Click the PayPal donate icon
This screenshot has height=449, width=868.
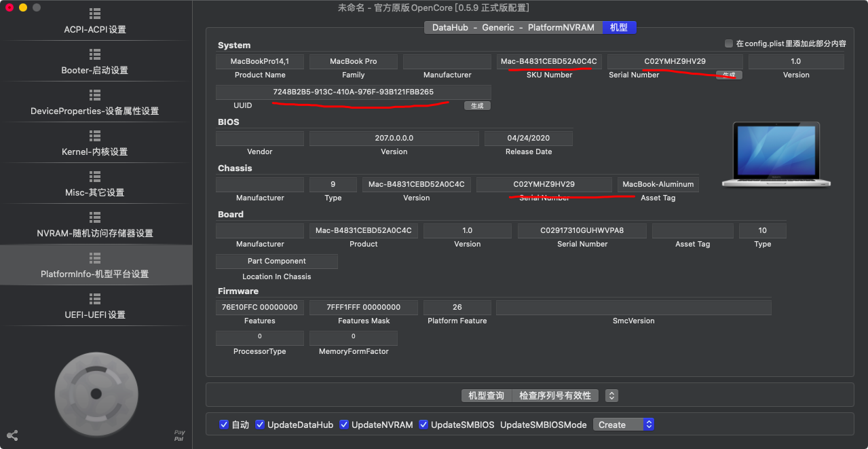tap(179, 435)
